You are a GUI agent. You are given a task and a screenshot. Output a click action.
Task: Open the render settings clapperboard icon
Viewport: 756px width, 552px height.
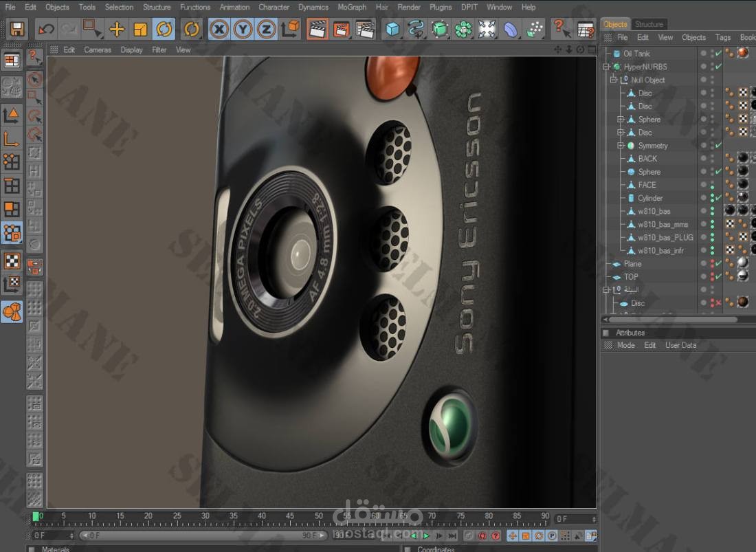365,29
